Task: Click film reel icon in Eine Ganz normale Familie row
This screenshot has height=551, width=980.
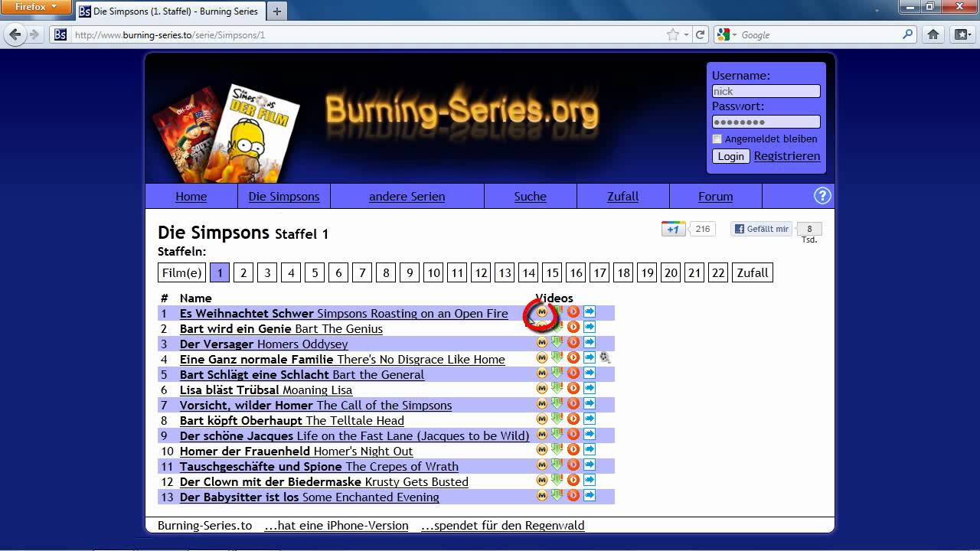Action: tap(605, 357)
